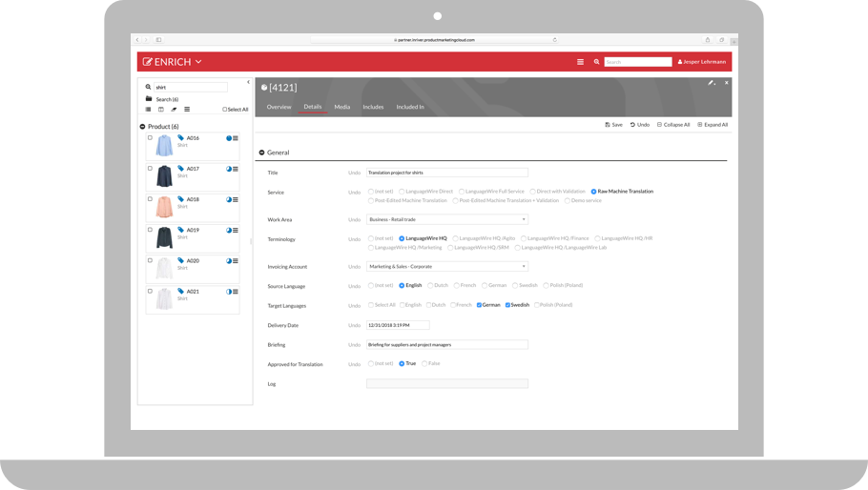Click Undo next to the Title field
Image resolution: width=868 pixels, height=490 pixels.
[354, 173]
